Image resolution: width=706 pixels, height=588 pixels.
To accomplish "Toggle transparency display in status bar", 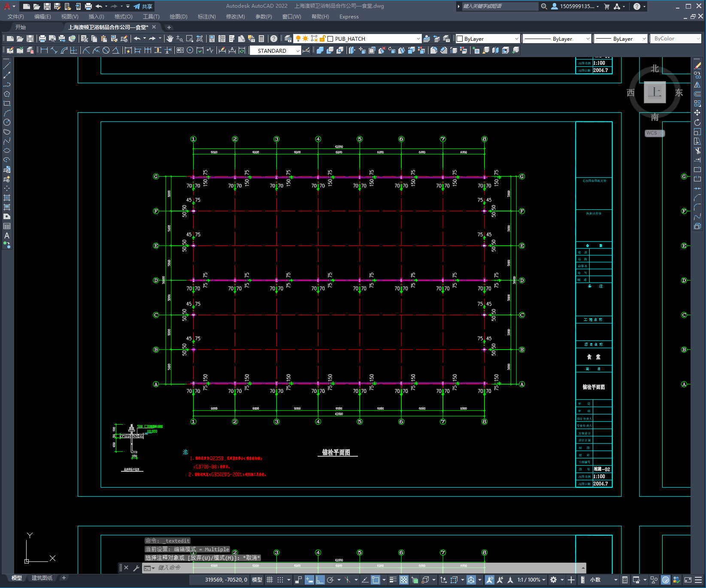I will click(404, 580).
